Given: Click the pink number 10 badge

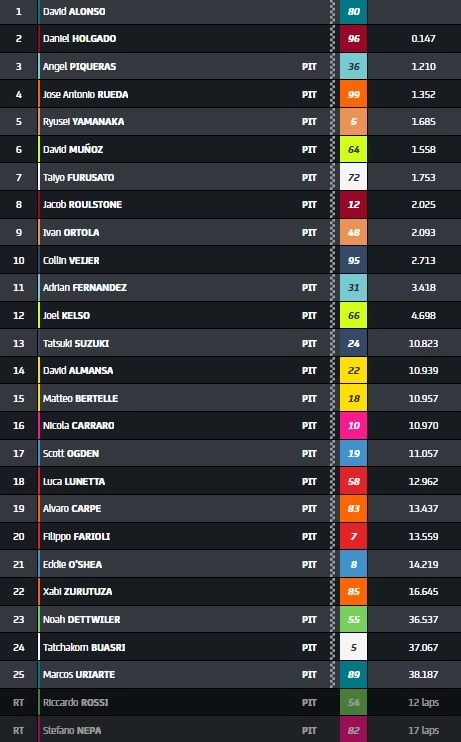Looking at the screenshot, I should (x=354, y=425).
